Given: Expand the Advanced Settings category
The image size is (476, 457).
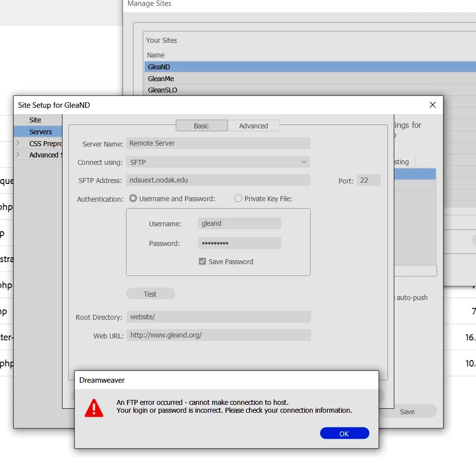Looking at the screenshot, I should (x=18, y=154).
